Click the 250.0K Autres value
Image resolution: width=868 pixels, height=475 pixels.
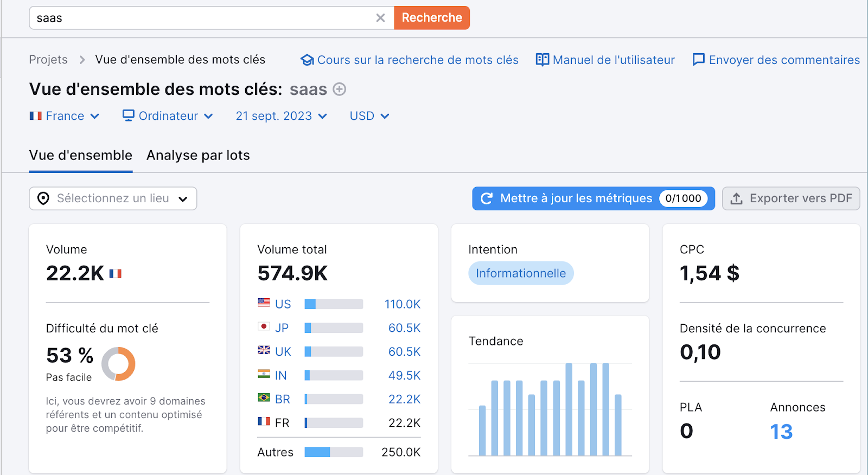click(401, 452)
